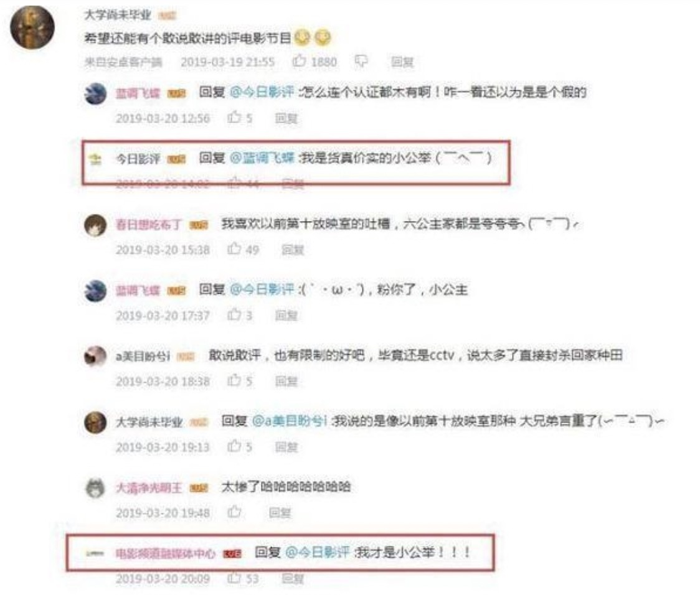Like 大清净光明王's comment 太惨了哈哈哈
700x595 pixels.
click(x=234, y=512)
